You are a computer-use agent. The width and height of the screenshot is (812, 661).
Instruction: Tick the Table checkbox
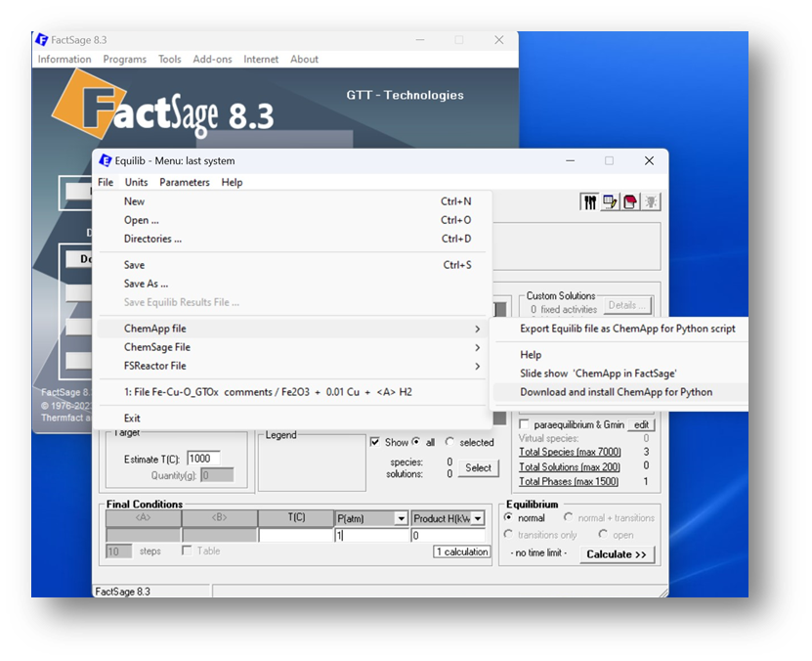click(187, 551)
